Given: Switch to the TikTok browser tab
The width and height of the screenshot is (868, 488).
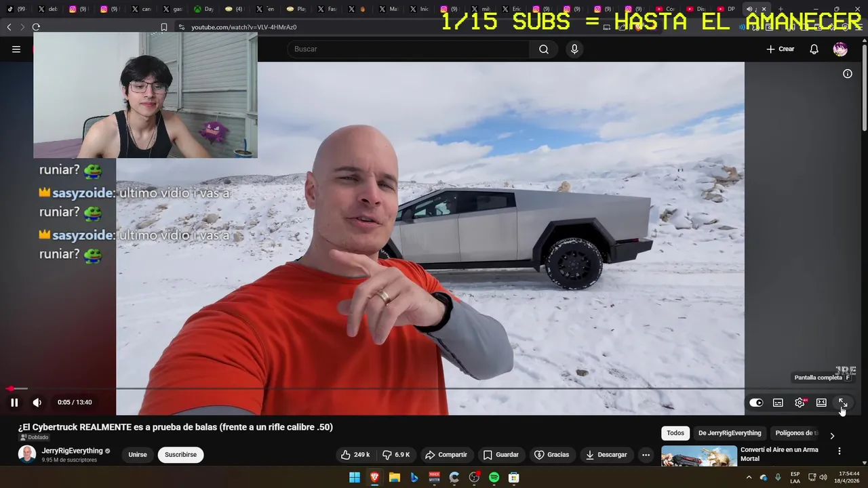Looking at the screenshot, I should pyautogui.click(x=15, y=9).
